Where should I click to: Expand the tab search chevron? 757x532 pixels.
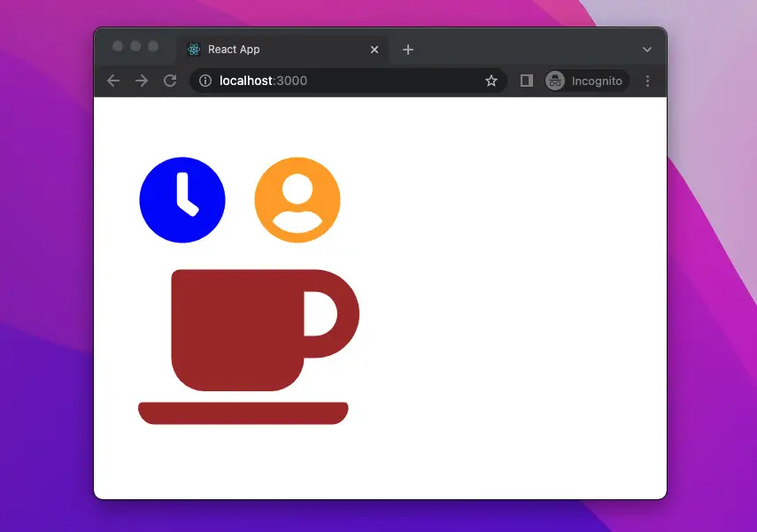pos(647,50)
